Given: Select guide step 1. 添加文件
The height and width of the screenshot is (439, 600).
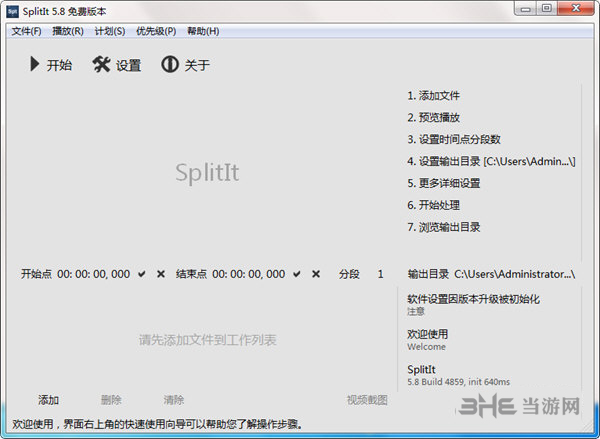Looking at the screenshot, I should (x=434, y=96).
